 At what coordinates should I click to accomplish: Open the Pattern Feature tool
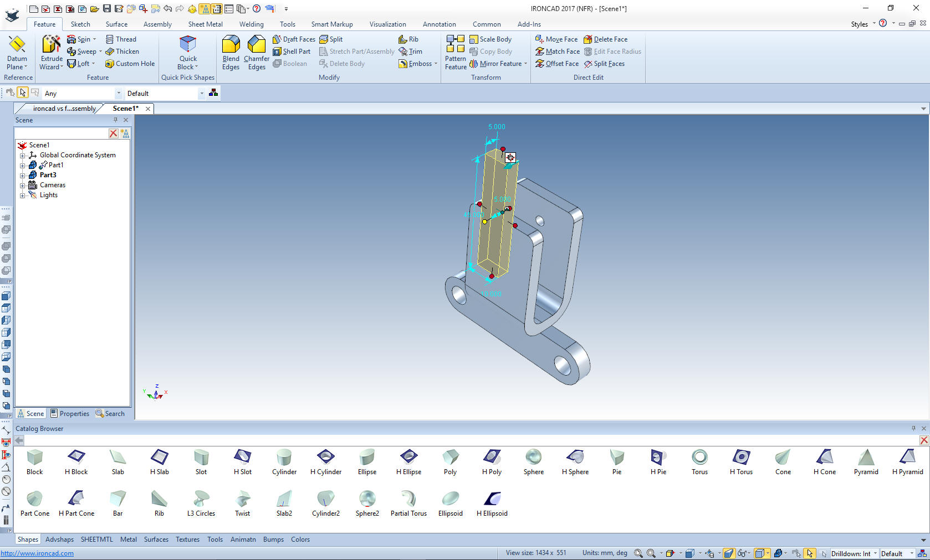point(456,53)
